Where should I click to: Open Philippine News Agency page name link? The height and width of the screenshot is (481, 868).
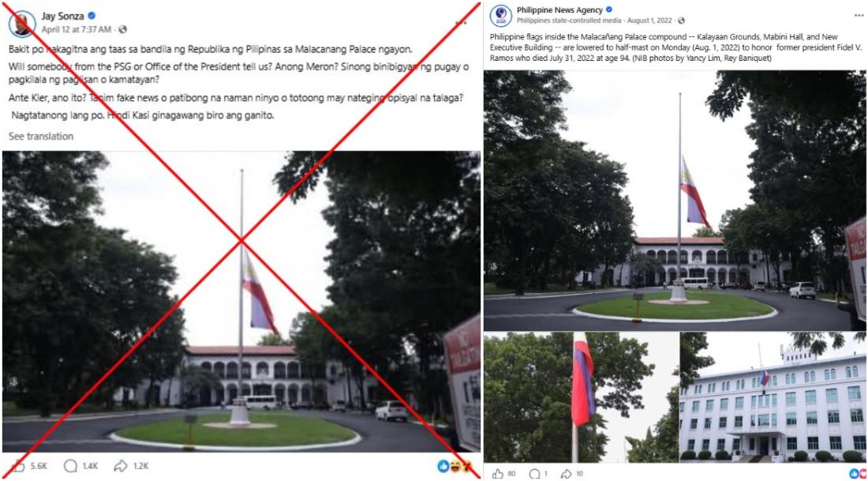click(559, 9)
